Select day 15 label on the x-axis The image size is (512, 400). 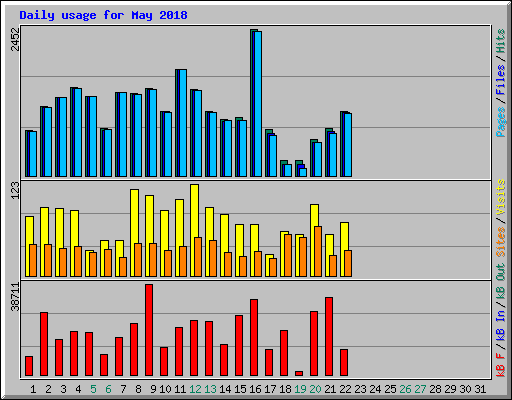tap(240, 389)
